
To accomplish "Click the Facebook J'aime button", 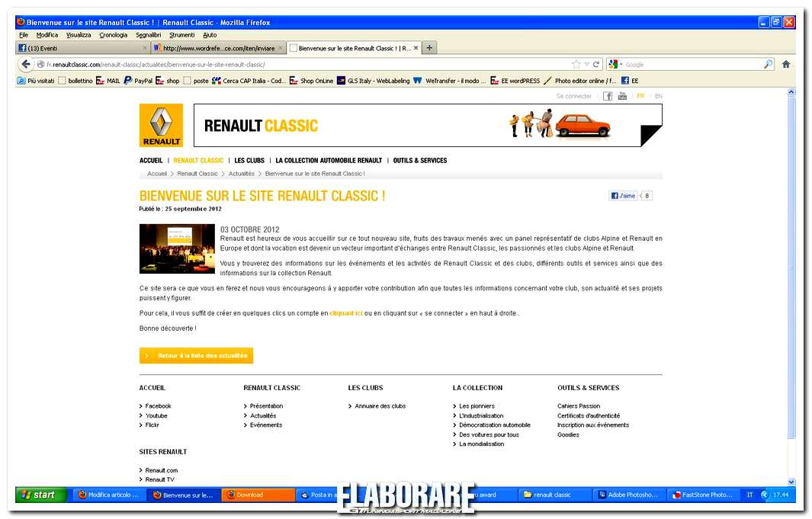I will [623, 196].
